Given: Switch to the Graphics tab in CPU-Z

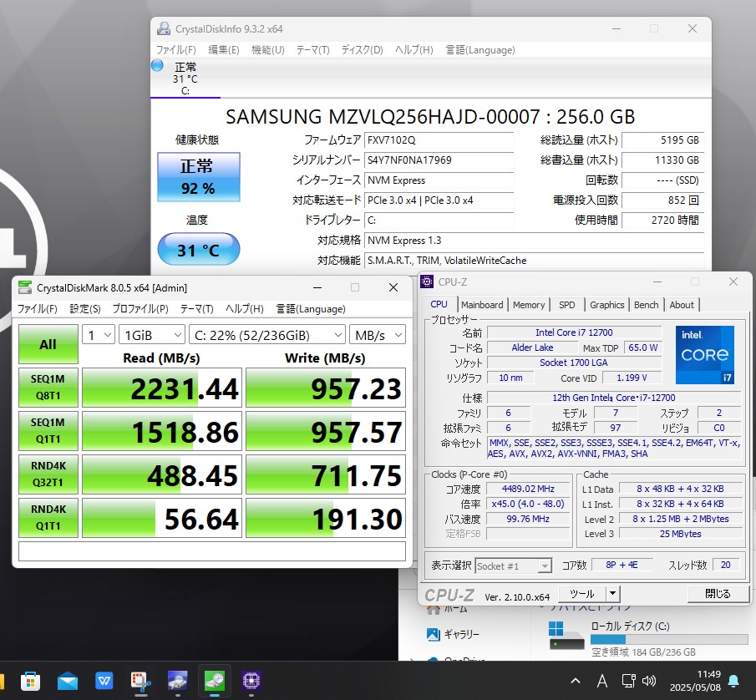Looking at the screenshot, I should coord(606,305).
